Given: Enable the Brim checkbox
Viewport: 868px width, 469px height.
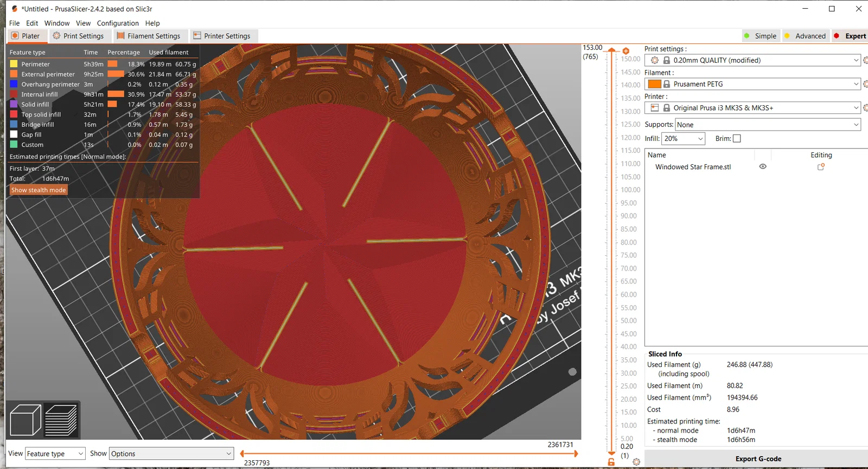Looking at the screenshot, I should pos(737,139).
